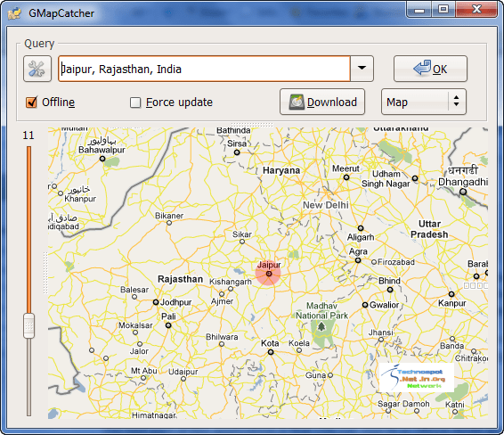Viewport: 504px width, 435px height.
Task: Click the Sikar city label
Action: 242,234
